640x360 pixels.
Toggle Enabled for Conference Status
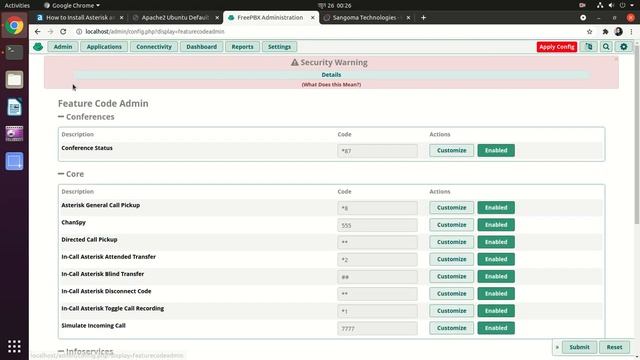click(x=496, y=150)
